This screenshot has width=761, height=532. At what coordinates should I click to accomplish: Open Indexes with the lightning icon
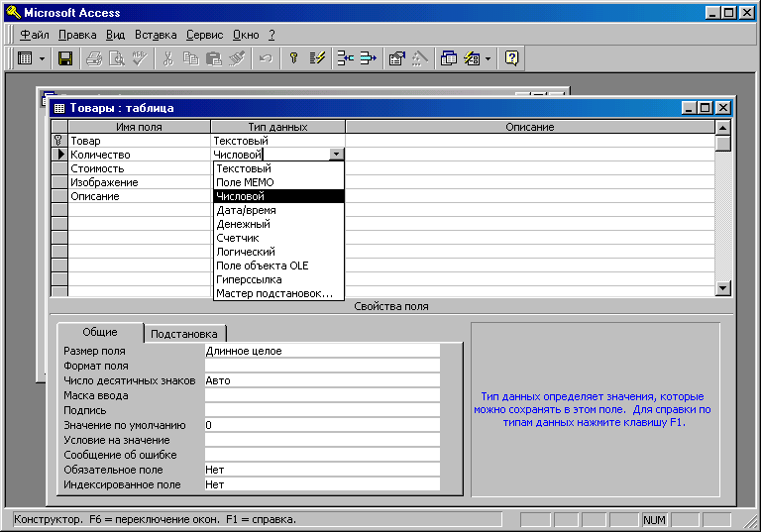coord(317,58)
